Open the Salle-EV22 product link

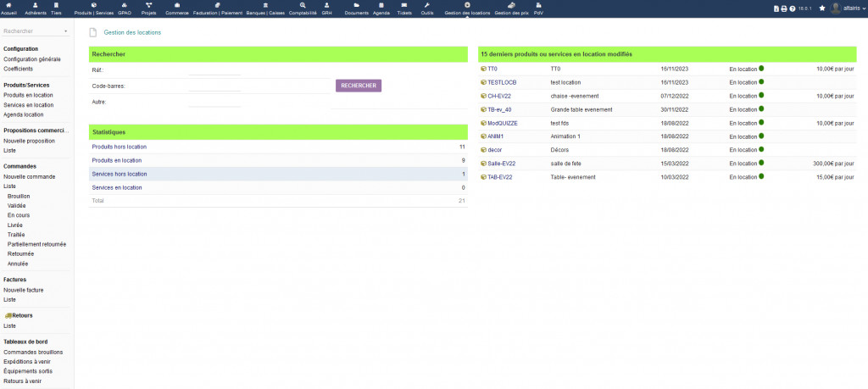pyautogui.click(x=501, y=164)
